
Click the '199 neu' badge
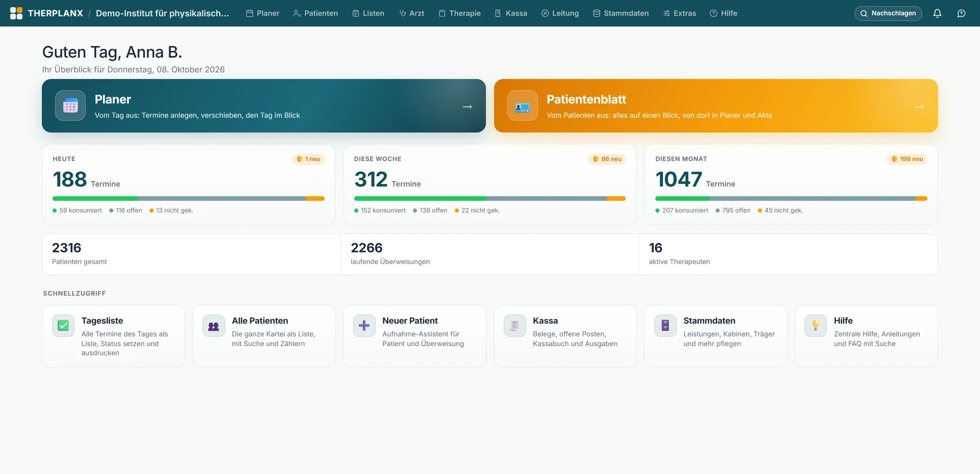[x=907, y=159]
